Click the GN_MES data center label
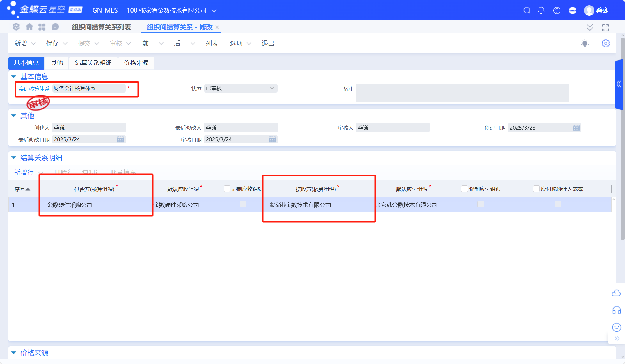The image size is (625, 364). [105, 10]
